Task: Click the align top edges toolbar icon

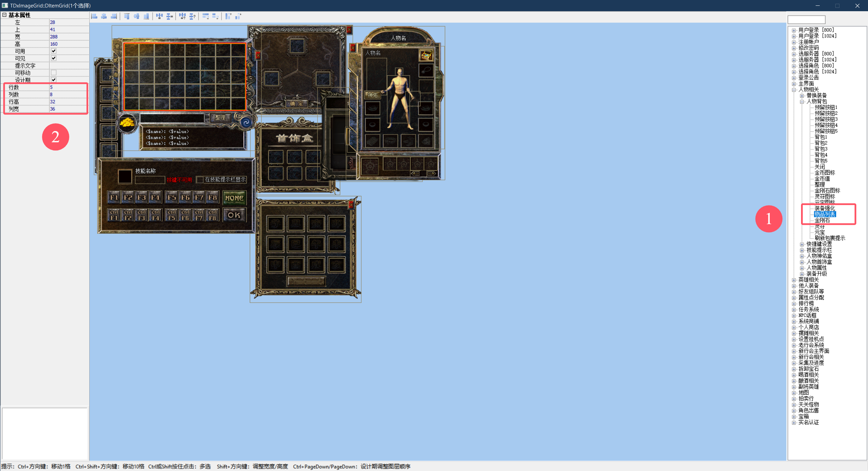Action: (127, 16)
